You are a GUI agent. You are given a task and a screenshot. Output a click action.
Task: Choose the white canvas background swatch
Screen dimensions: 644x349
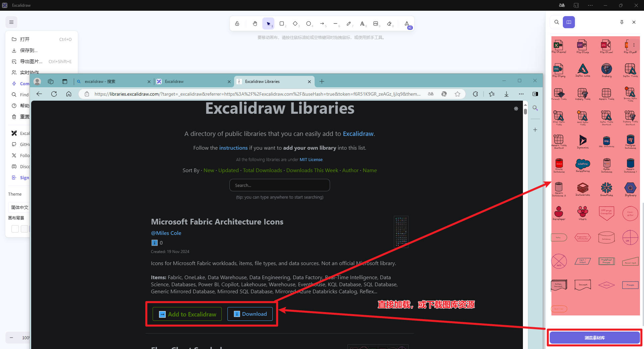(x=15, y=229)
